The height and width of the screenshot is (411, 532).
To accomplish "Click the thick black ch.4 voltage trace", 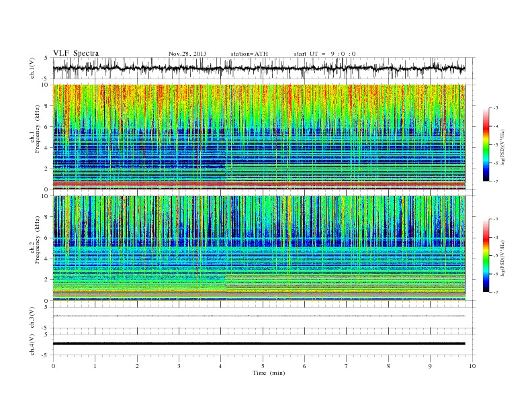I will click(259, 344).
